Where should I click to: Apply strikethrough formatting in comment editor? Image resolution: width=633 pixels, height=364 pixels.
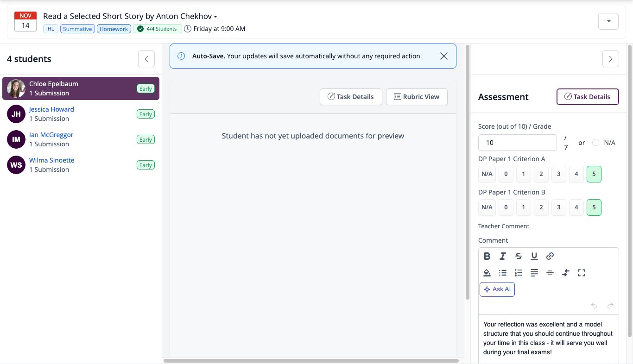click(519, 256)
